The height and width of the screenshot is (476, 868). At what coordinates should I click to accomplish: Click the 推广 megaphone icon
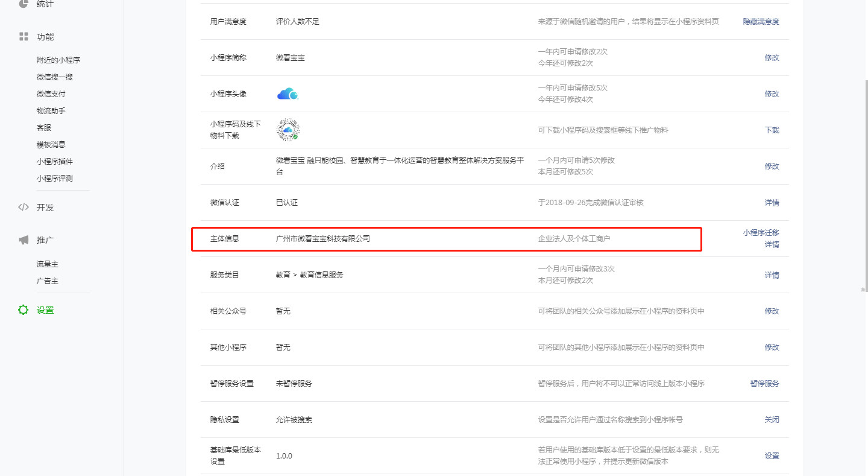pyautogui.click(x=24, y=240)
